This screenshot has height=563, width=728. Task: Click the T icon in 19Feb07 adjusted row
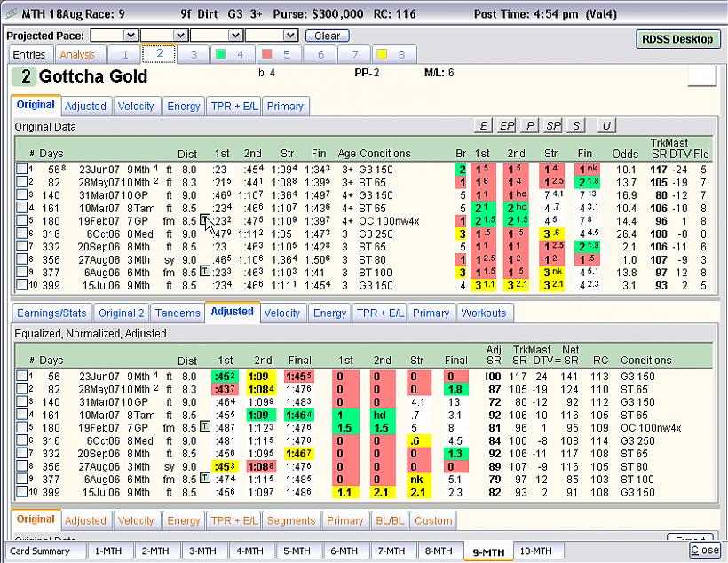(205, 426)
